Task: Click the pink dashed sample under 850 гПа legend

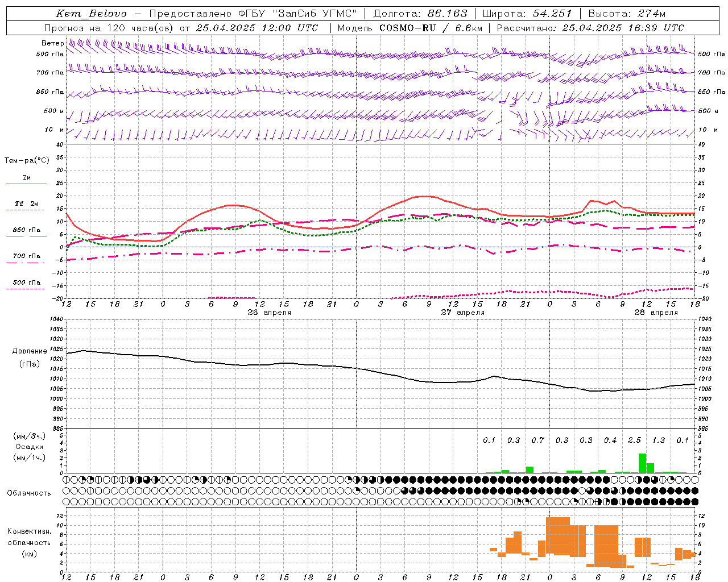Action: (x=25, y=236)
